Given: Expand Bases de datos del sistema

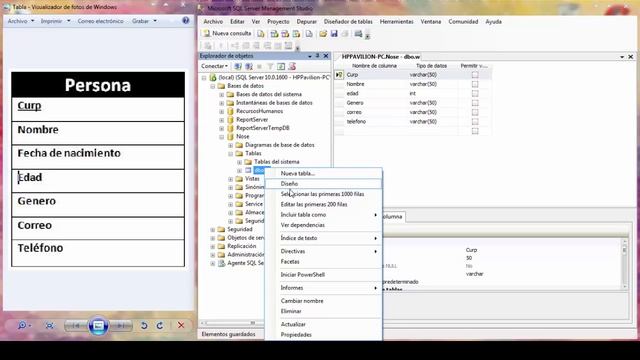Looking at the screenshot, I should tap(222, 94).
